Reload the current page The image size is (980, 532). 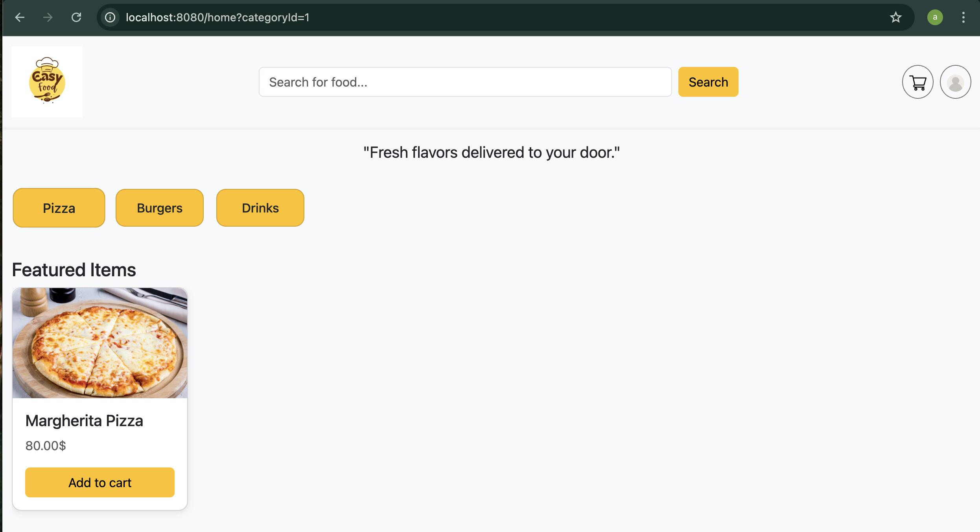76,17
